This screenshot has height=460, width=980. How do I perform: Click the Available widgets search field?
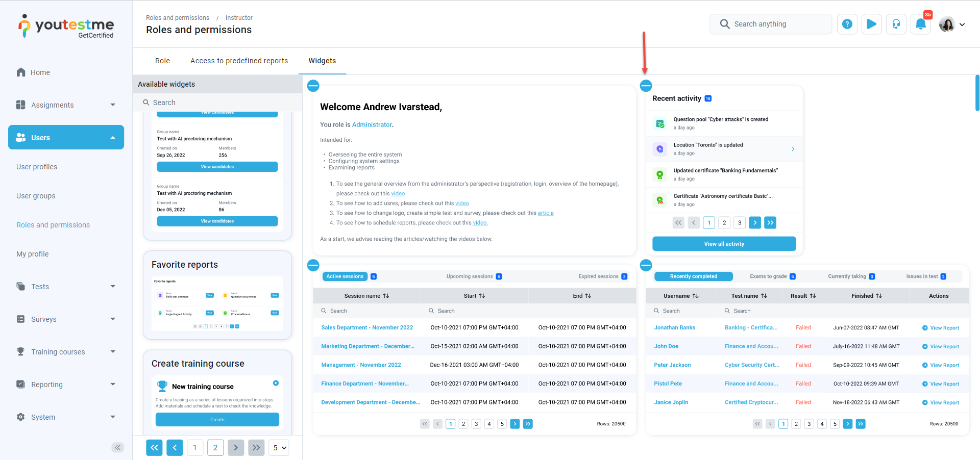[217, 103]
